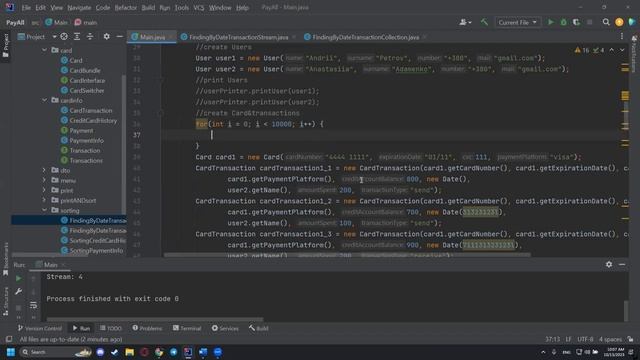640x360 pixels.
Task: Jump to next highlighted error arrow
Action: pyautogui.click(x=622, y=50)
